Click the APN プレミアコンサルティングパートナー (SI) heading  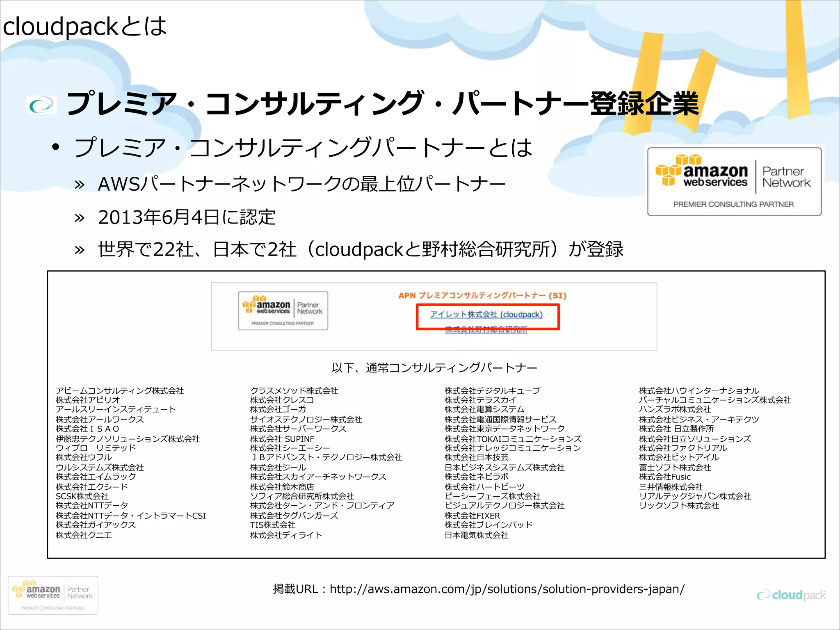(x=482, y=295)
